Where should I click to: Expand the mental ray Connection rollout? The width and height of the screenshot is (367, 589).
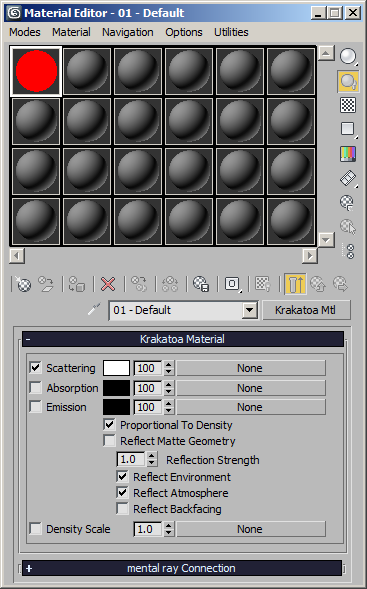[182, 568]
